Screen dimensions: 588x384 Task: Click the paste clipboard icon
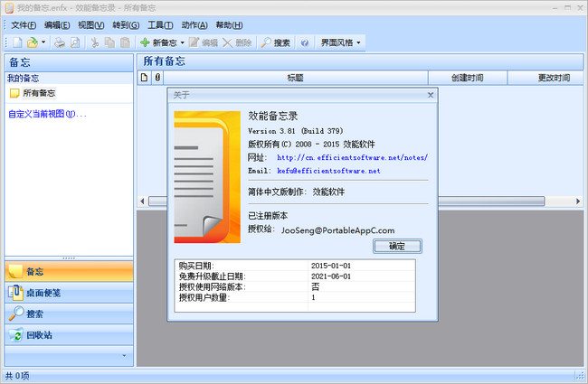pyautogui.click(x=125, y=42)
